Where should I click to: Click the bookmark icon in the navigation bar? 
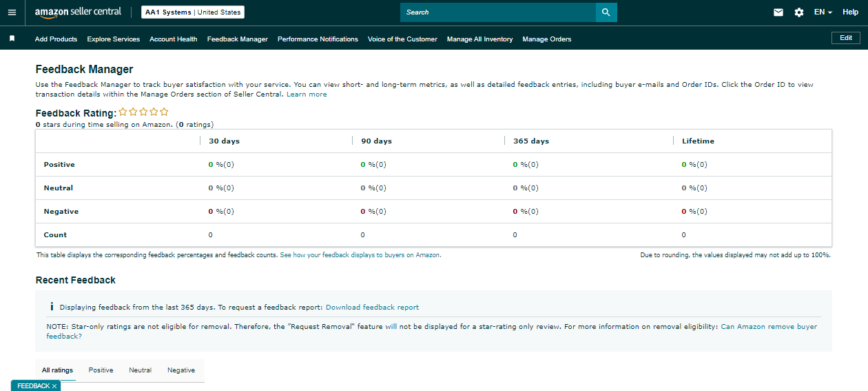[12, 39]
